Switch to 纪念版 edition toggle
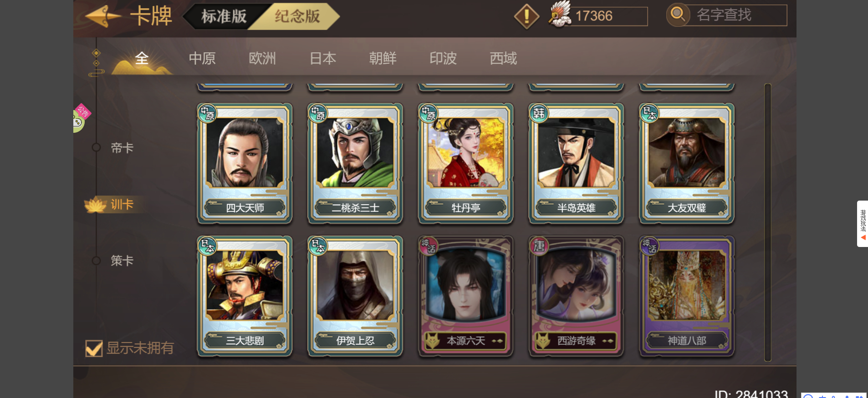The width and height of the screenshot is (868, 398). pyautogui.click(x=297, y=16)
